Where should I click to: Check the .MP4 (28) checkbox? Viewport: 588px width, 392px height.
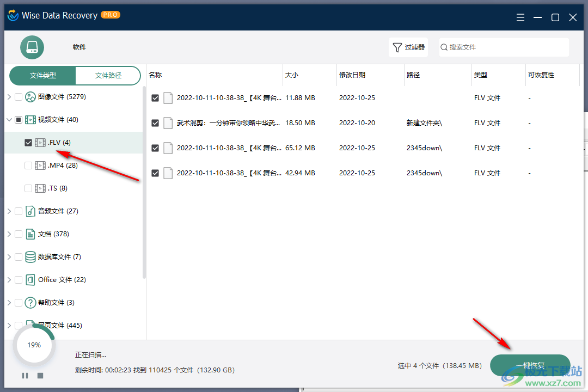(28, 166)
